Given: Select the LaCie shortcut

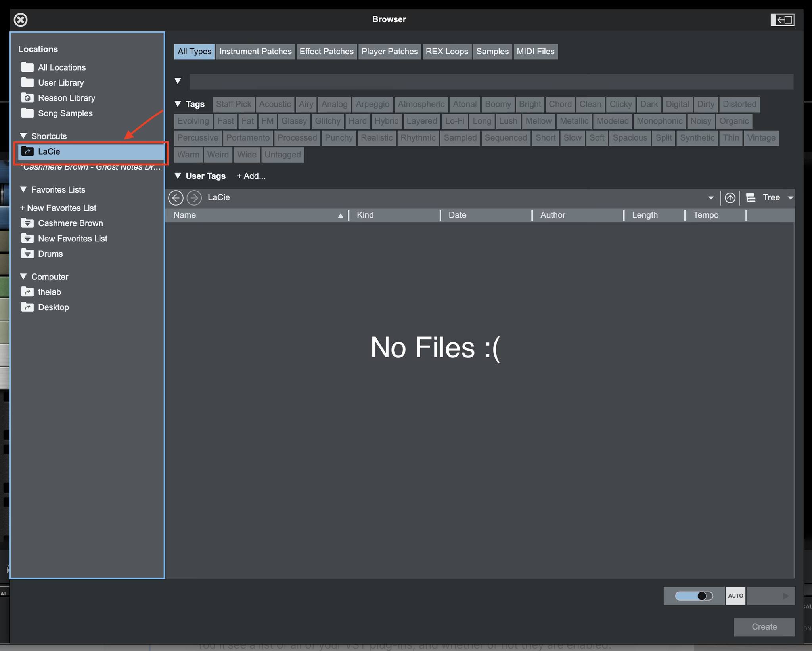Looking at the screenshot, I should click(x=91, y=151).
